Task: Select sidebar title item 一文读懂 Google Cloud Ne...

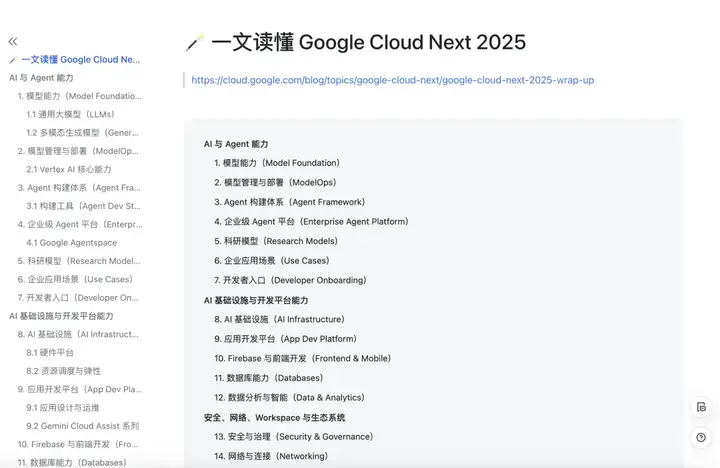Action: tap(80, 60)
